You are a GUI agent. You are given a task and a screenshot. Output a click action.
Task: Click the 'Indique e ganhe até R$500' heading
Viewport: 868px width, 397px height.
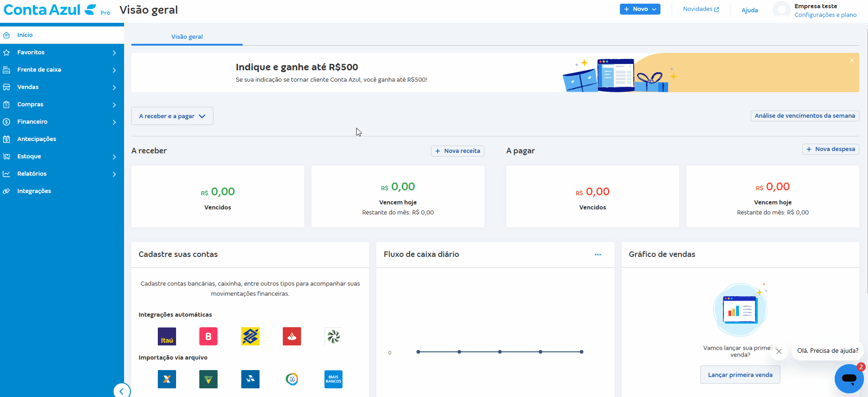[x=297, y=67]
